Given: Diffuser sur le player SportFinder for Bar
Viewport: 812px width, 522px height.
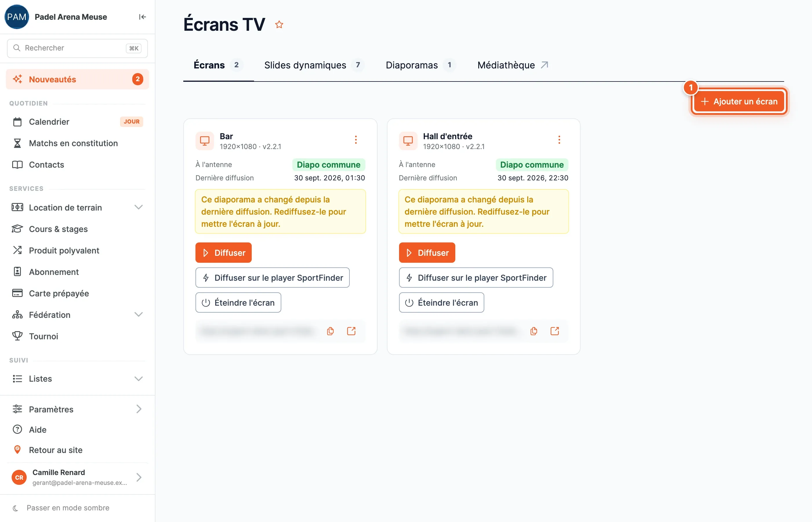Looking at the screenshot, I should [272, 278].
